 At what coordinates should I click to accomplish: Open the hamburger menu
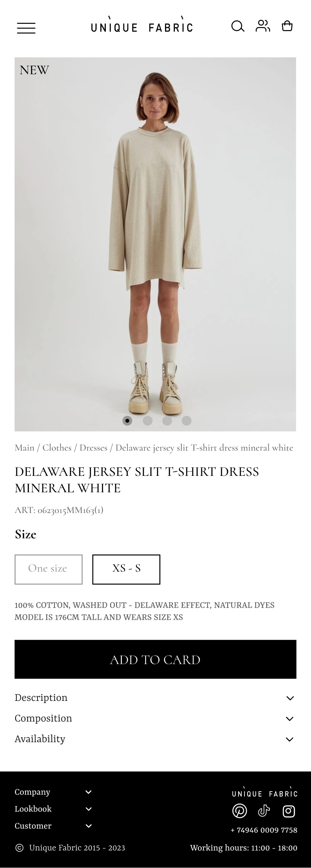click(x=26, y=28)
